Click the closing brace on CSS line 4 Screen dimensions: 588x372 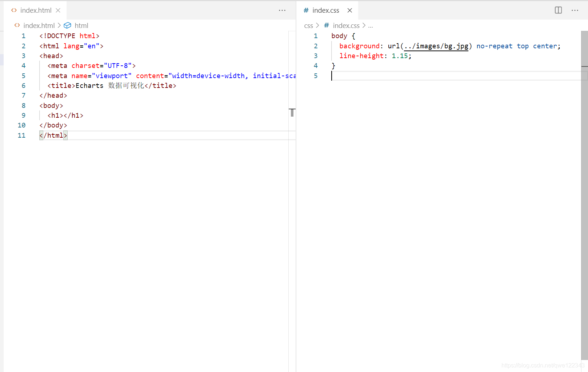(333, 66)
